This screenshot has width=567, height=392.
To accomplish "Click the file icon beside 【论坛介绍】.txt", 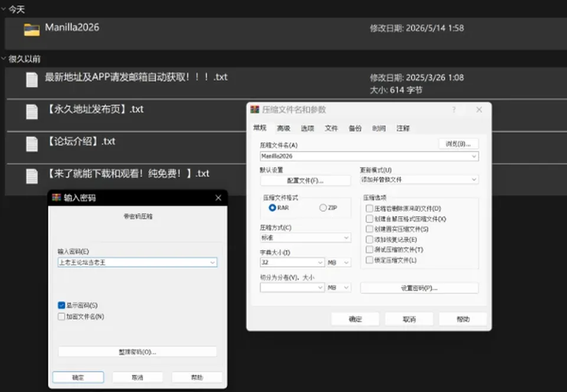I will coord(32,144).
